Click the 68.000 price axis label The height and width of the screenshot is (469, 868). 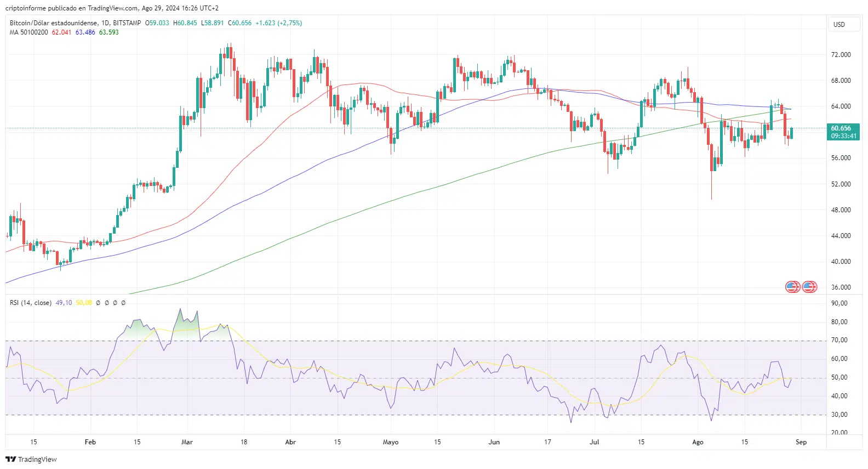pos(841,81)
